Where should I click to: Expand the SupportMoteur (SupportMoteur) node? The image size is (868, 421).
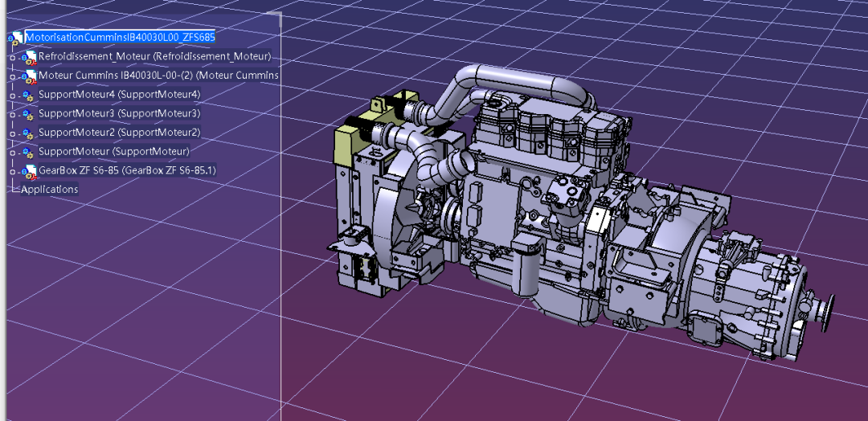[x=13, y=153]
